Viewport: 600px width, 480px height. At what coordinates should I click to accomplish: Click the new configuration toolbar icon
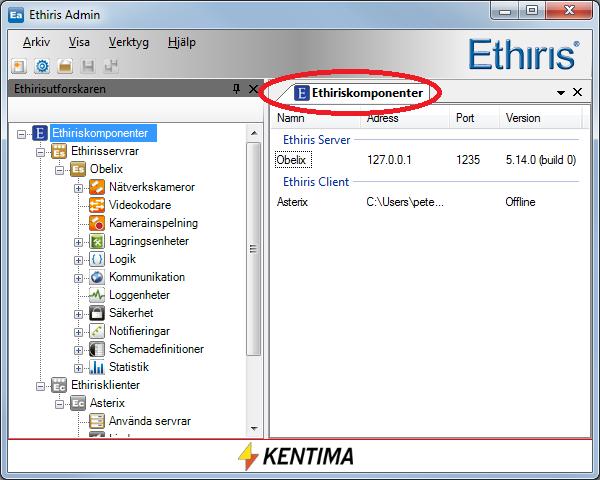pyautogui.click(x=19, y=66)
